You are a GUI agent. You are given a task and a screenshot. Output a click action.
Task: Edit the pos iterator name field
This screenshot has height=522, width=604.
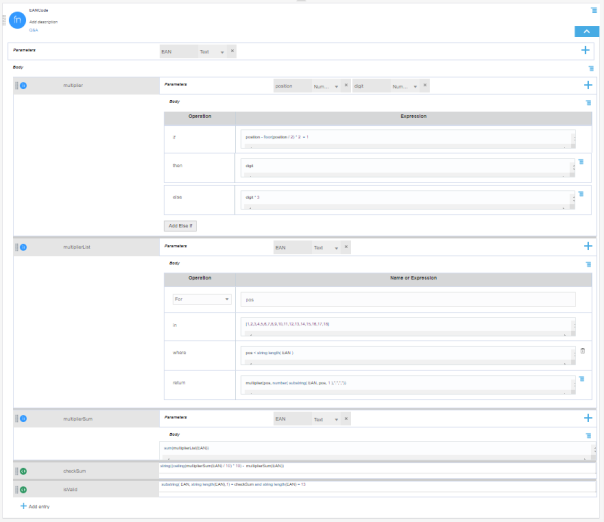coord(408,300)
